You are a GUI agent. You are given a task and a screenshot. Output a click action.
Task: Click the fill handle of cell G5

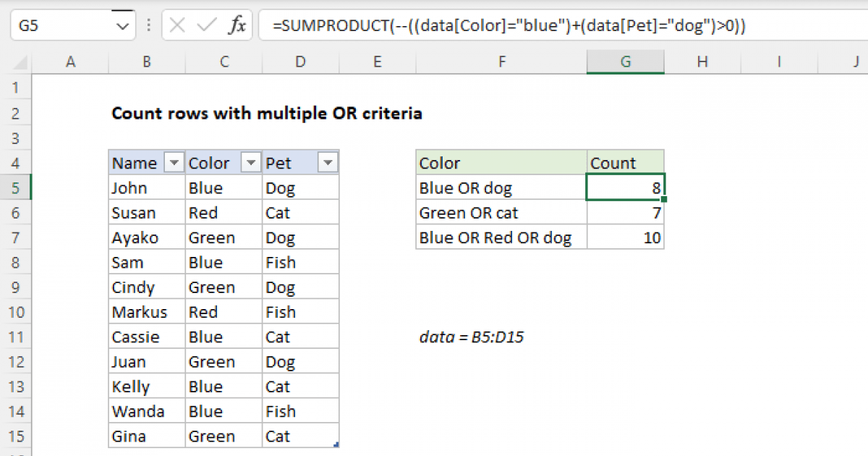point(663,199)
